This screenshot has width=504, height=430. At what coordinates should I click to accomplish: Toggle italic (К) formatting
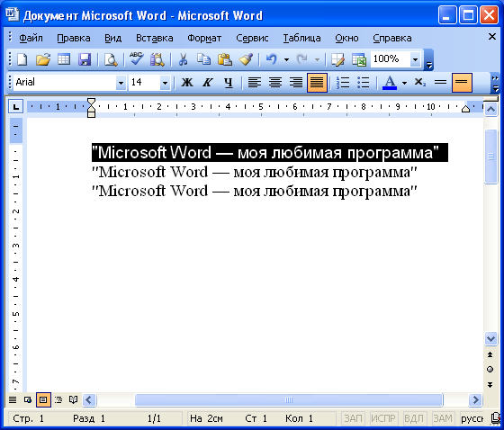pos(208,83)
